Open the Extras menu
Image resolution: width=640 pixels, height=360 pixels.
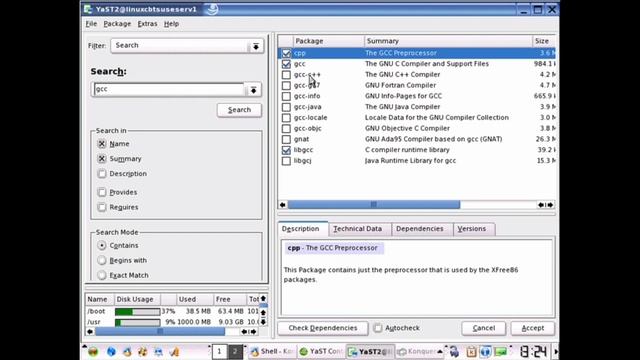pyautogui.click(x=147, y=24)
